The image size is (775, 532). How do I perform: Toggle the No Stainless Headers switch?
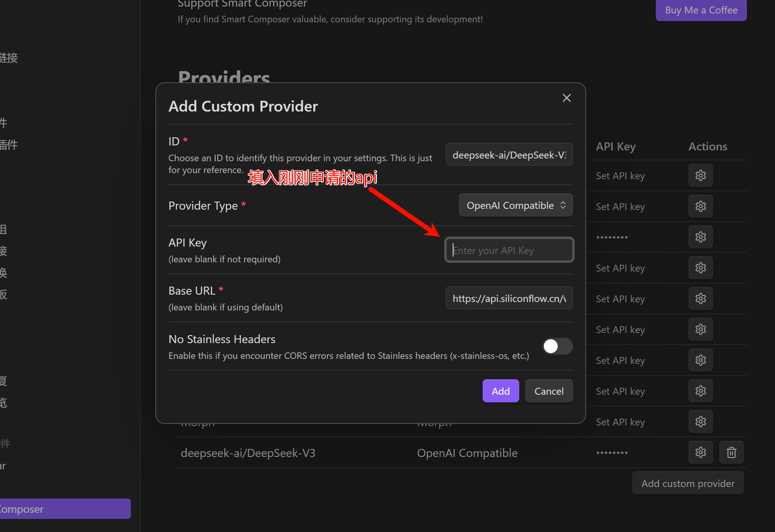point(557,346)
